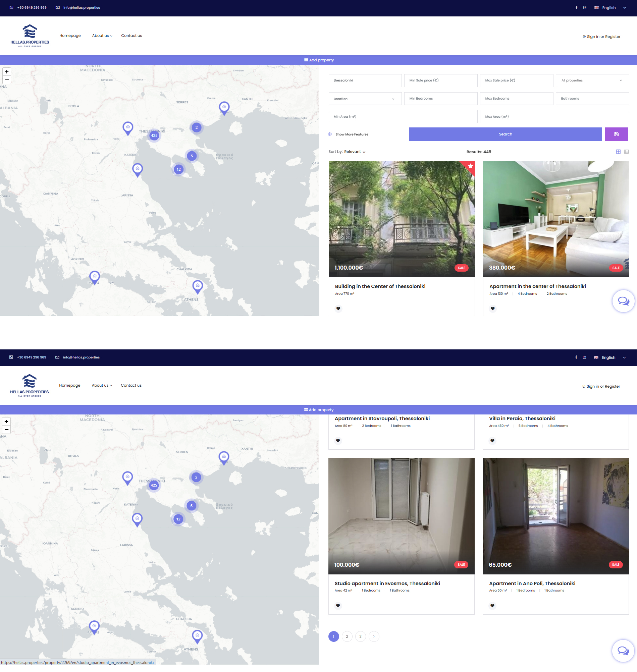Click the Show More Features gear icon
637x672 pixels.
pos(330,134)
